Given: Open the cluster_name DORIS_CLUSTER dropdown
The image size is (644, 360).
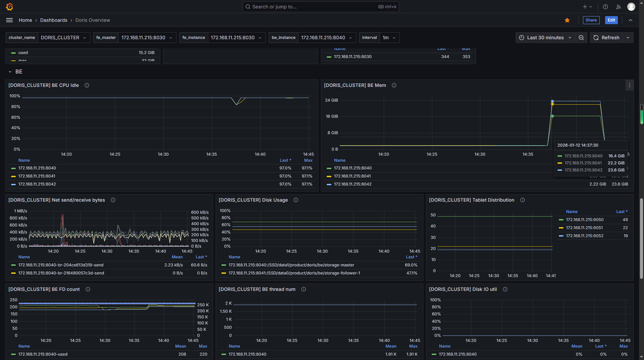Looking at the screenshot, I should (63, 38).
